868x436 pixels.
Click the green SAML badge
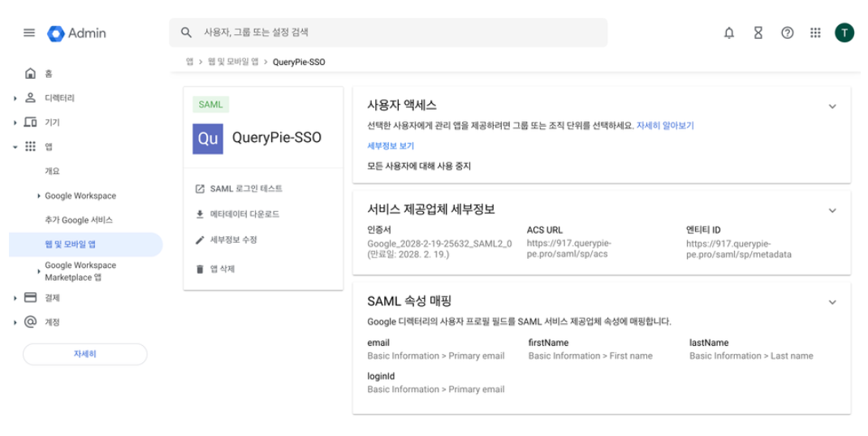coord(210,105)
